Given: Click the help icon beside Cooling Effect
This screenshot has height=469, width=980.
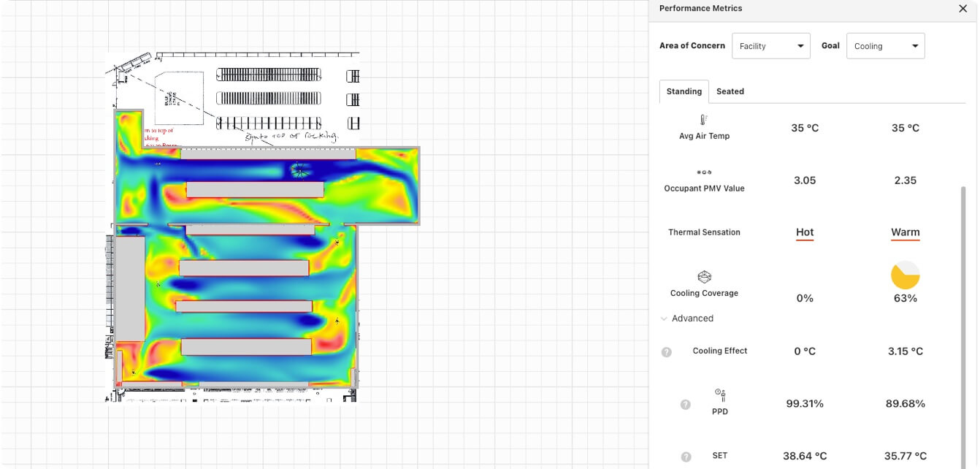Looking at the screenshot, I should pyautogui.click(x=666, y=351).
